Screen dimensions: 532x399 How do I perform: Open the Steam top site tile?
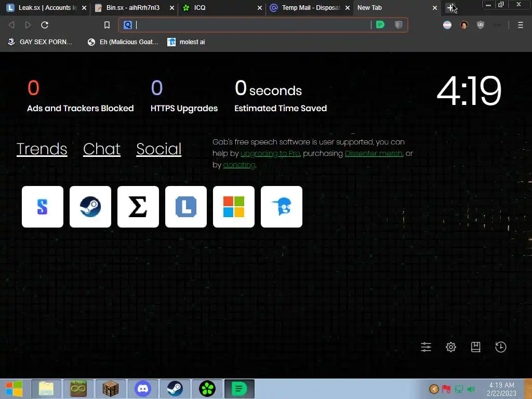[90, 207]
